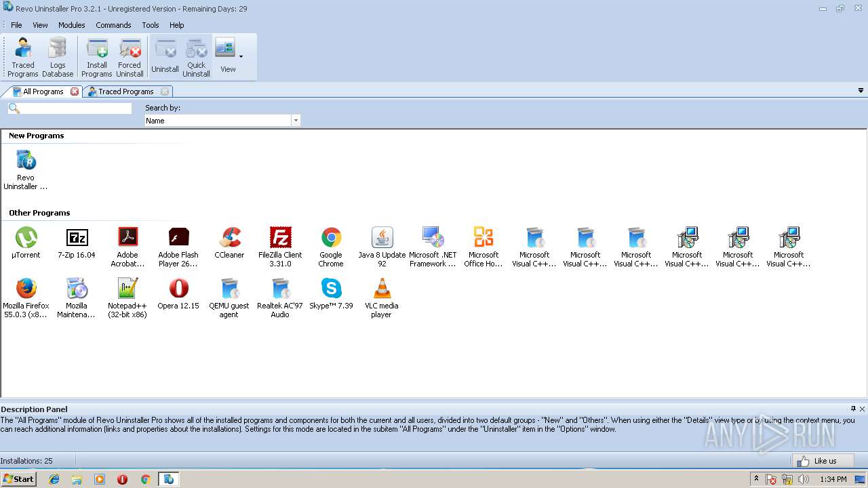
Task: Open the media player taskbar icon
Action: coord(100,479)
